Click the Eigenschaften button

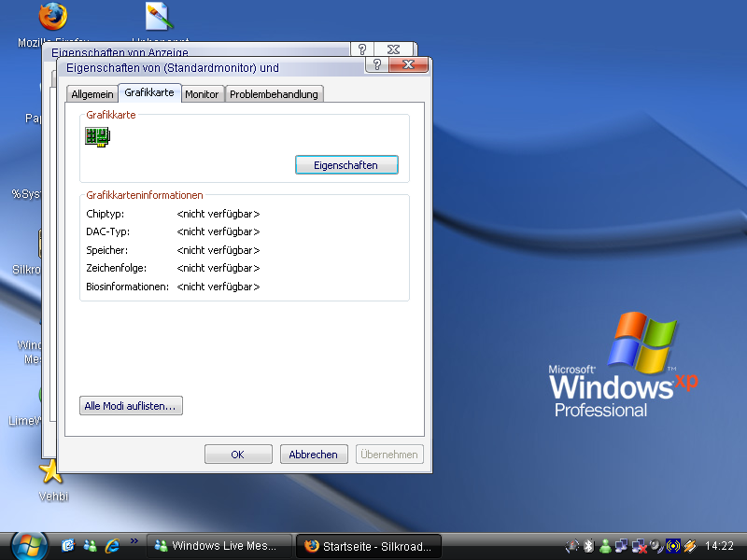coord(346,165)
